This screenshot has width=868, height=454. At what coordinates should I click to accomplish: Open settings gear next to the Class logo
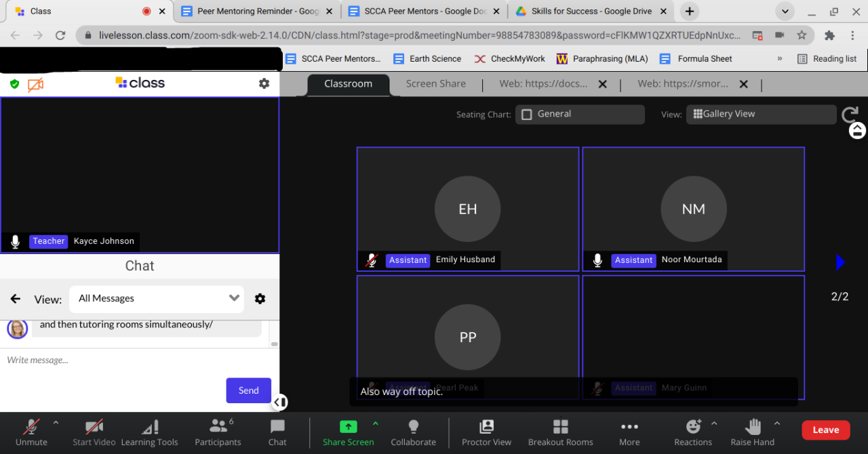coord(264,83)
